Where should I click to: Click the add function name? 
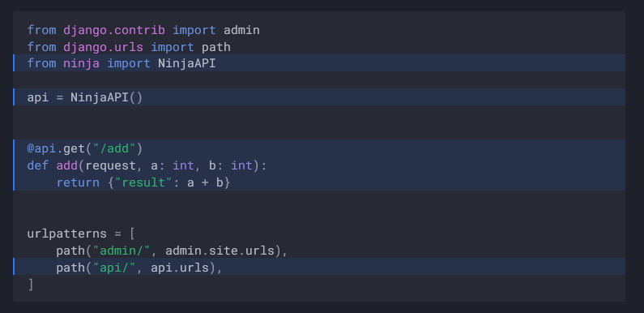pyautogui.click(x=67, y=165)
